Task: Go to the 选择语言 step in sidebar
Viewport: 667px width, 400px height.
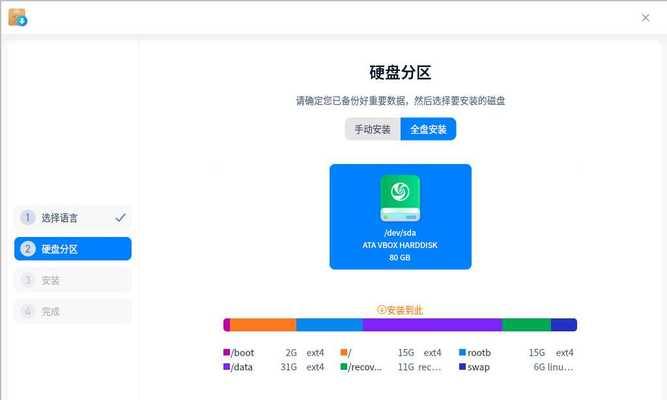Action: pyautogui.click(x=72, y=217)
